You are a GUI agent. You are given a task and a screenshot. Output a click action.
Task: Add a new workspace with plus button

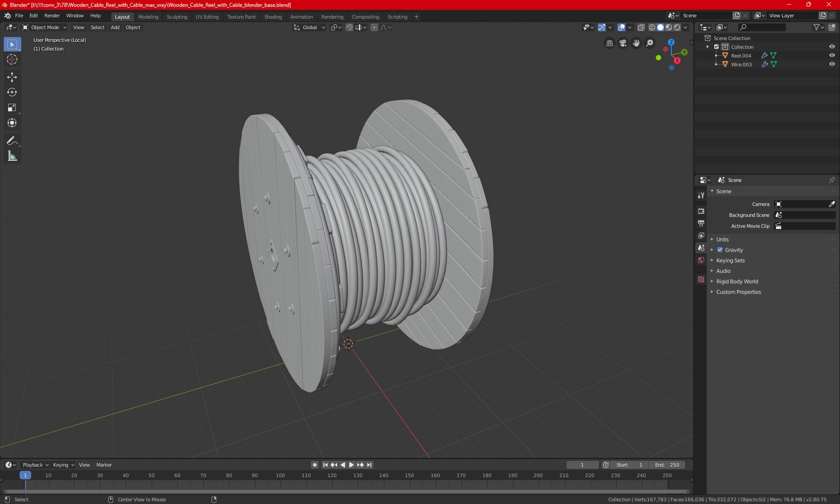(416, 17)
